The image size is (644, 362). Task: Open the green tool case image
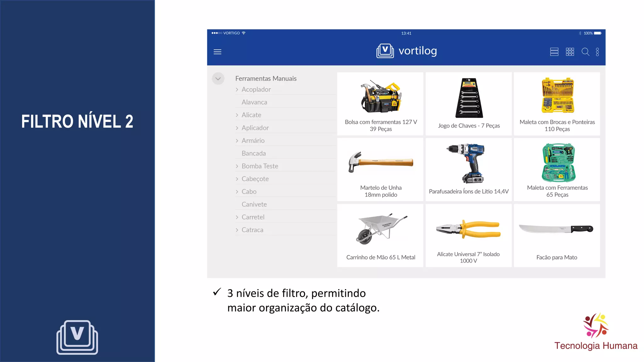pos(558,163)
